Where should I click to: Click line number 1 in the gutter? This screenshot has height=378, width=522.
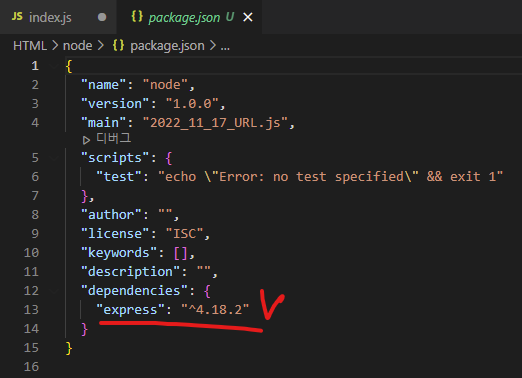[35, 66]
